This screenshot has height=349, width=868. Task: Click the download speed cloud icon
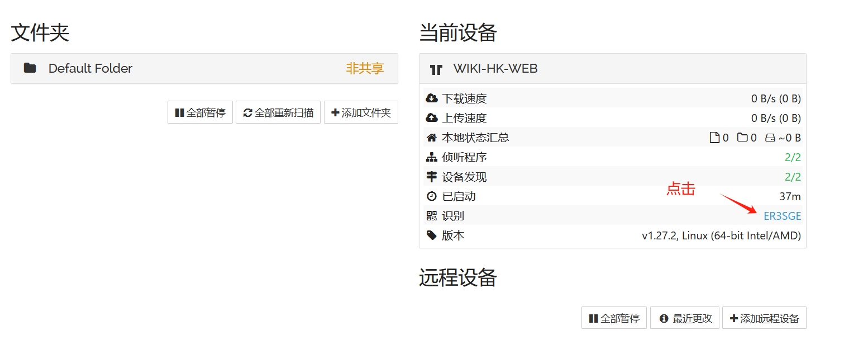click(x=432, y=98)
